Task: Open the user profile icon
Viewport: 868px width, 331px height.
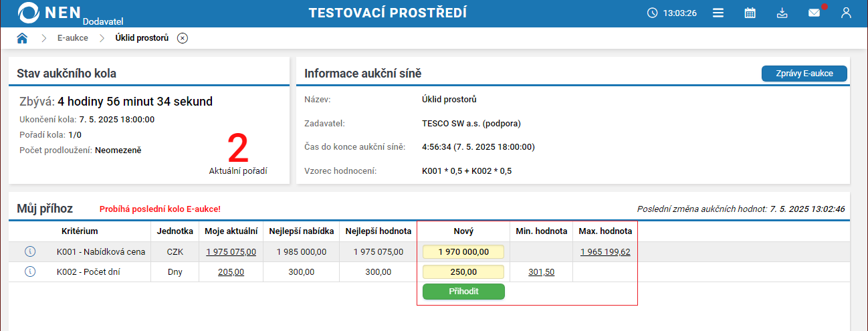Action: (x=846, y=13)
